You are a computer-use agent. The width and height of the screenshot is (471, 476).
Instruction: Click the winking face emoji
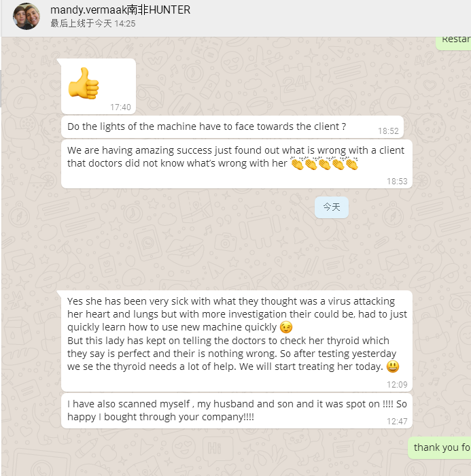(286, 327)
